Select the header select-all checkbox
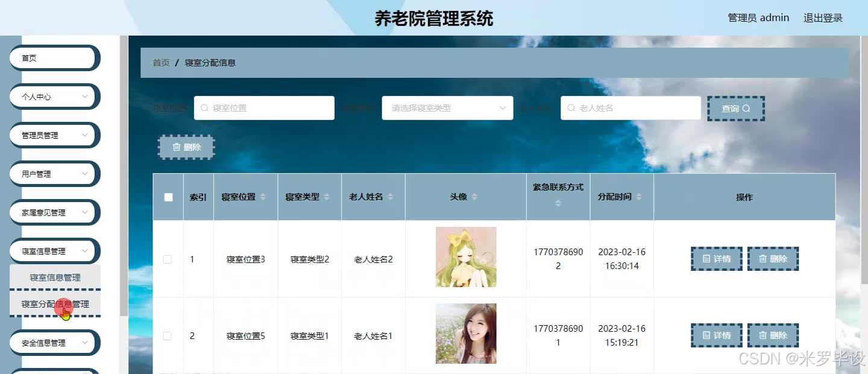The width and height of the screenshot is (868, 374). [x=168, y=197]
